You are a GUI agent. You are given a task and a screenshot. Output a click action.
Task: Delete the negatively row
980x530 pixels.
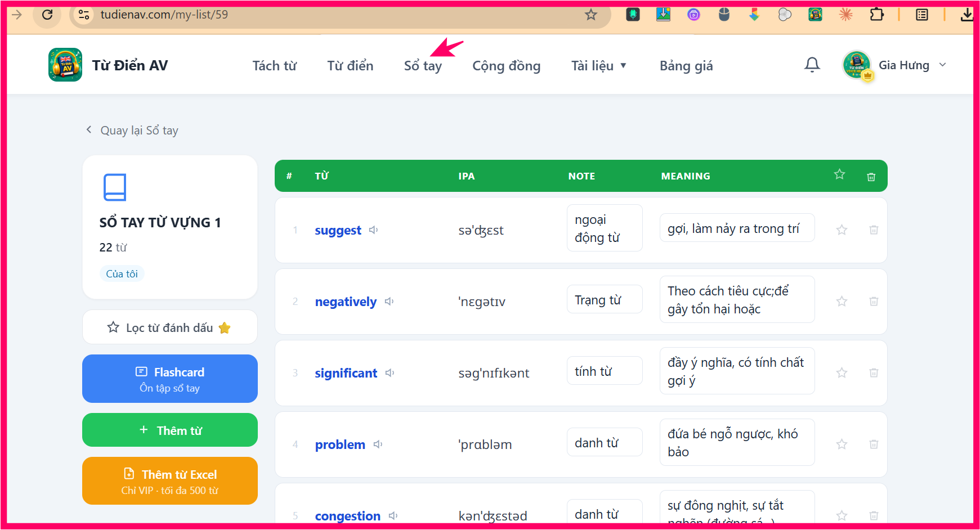(874, 301)
